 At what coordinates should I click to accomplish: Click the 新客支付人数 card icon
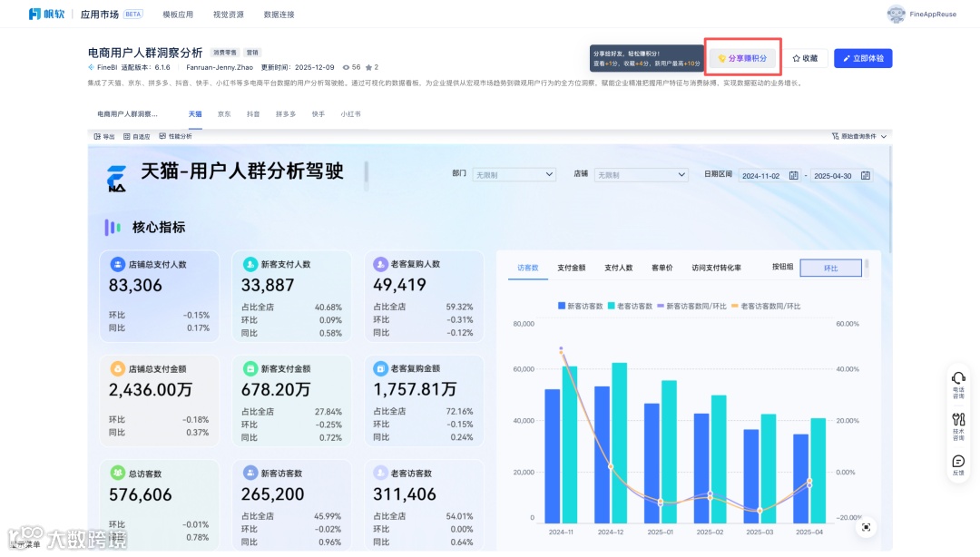pos(250,264)
